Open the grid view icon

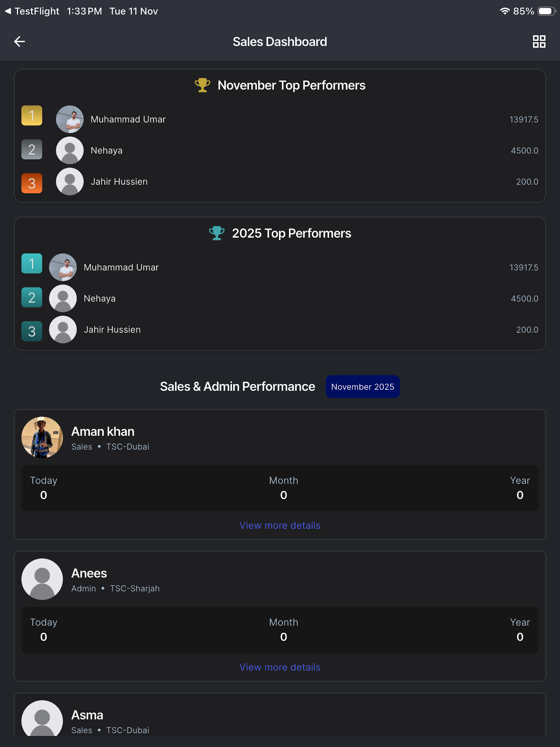tap(539, 42)
